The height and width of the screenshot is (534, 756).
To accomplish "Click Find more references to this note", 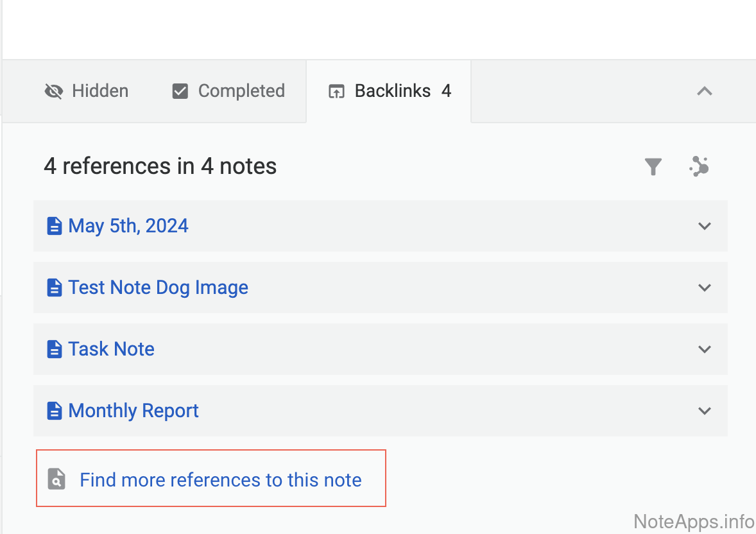I will point(220,480).
